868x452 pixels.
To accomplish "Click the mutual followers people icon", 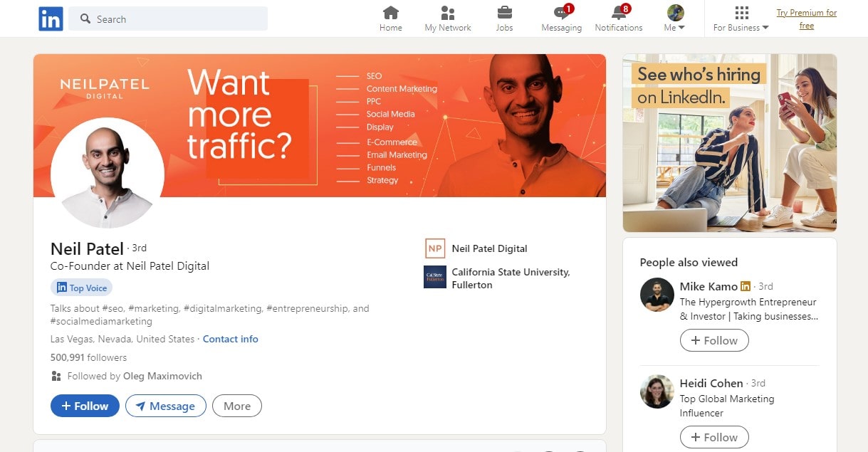I will click(56, 376).
